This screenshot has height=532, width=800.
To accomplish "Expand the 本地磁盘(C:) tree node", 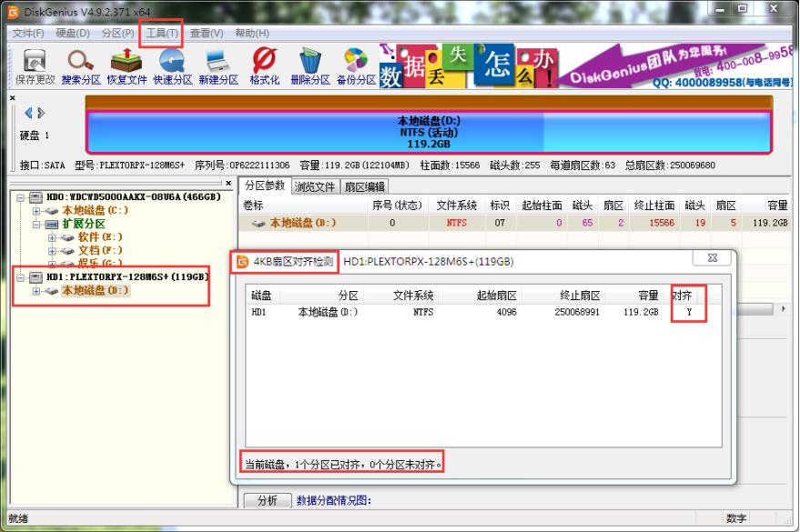I will pos(36,210).
